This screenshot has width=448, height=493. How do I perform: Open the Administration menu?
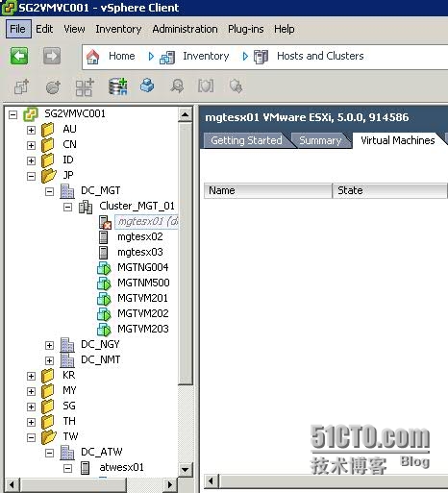[x=185, y=29]
